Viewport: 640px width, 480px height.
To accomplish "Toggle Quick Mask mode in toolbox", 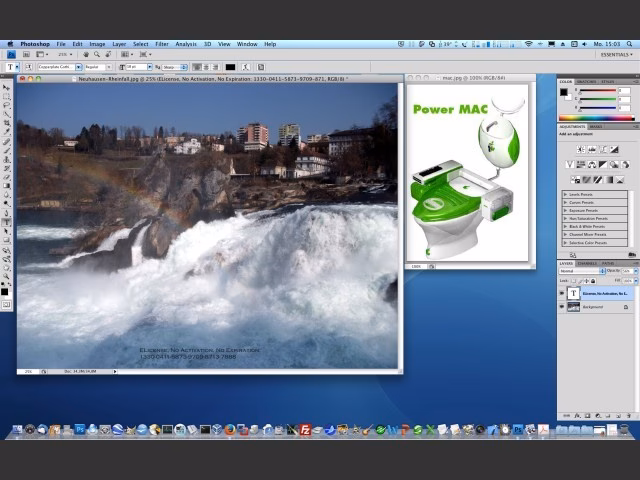I will click(x=6, y=304).
